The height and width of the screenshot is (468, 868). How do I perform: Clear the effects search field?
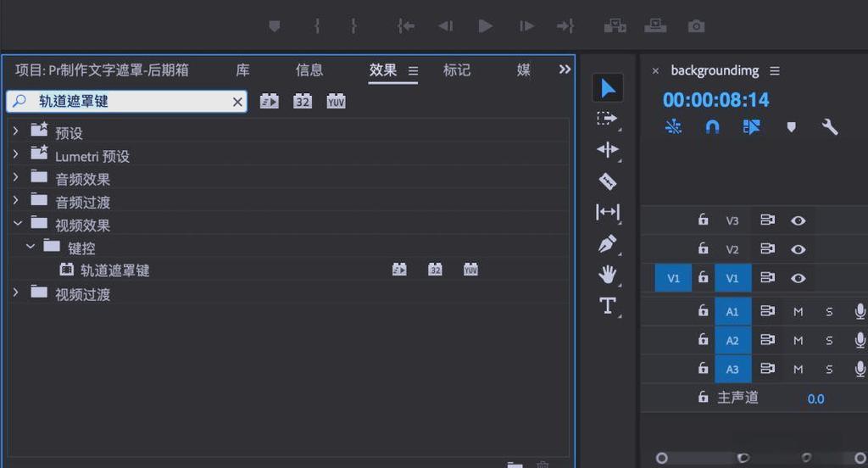coord(237,102)
